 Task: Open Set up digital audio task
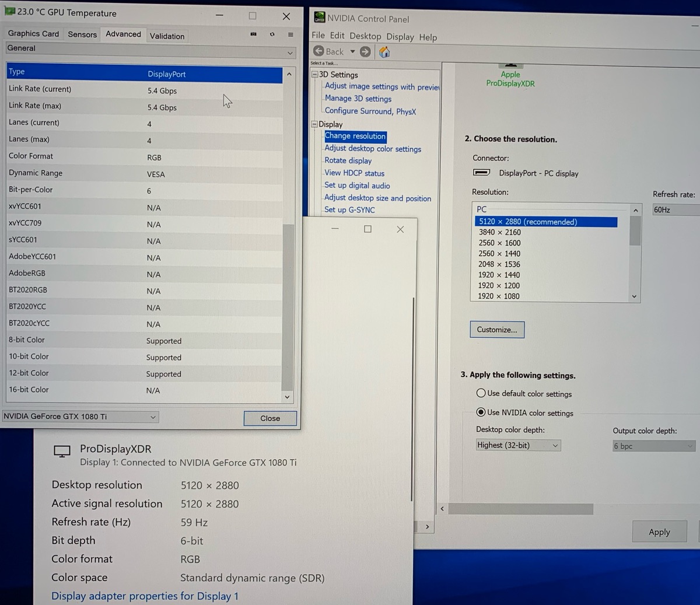click(357, 186)
